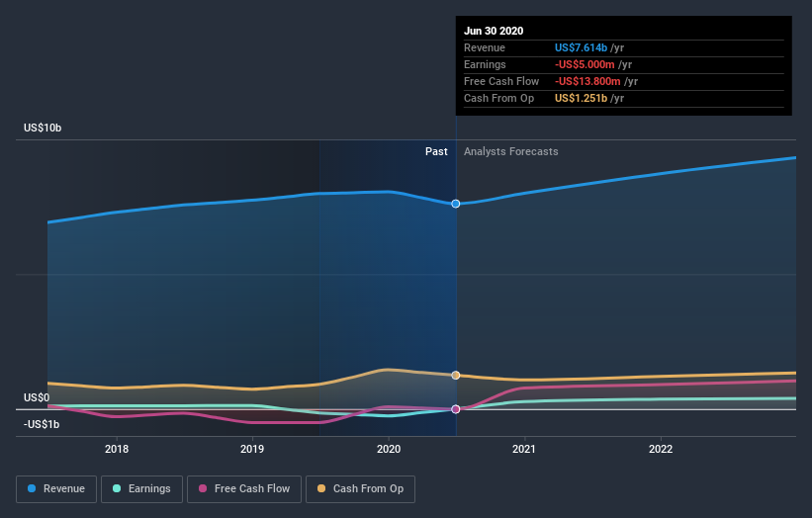This screenshot has height=518, width=812.
Task: Click the Free Cash Flow label in the tooltip
Action: pos(501,81)
